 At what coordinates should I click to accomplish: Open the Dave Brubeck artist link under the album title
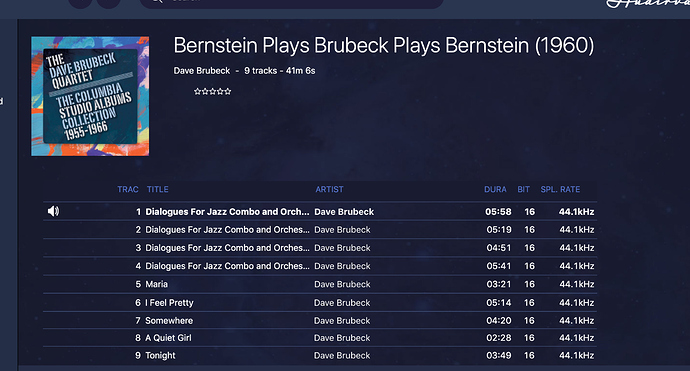point(202,70)
